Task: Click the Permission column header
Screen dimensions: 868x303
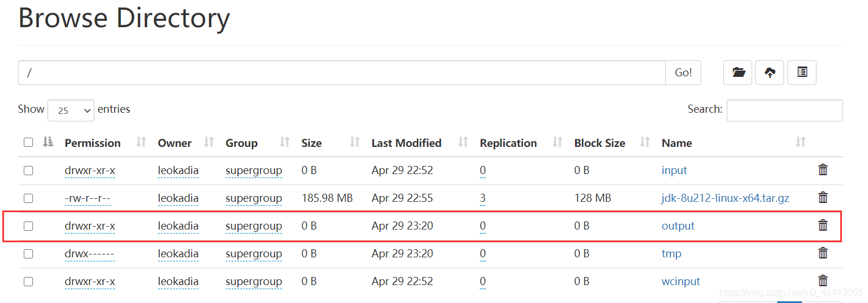Action: tap(93, 143)
